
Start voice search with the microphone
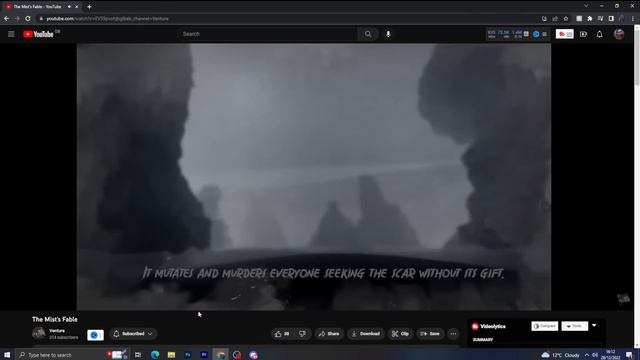tap(388, 34)
